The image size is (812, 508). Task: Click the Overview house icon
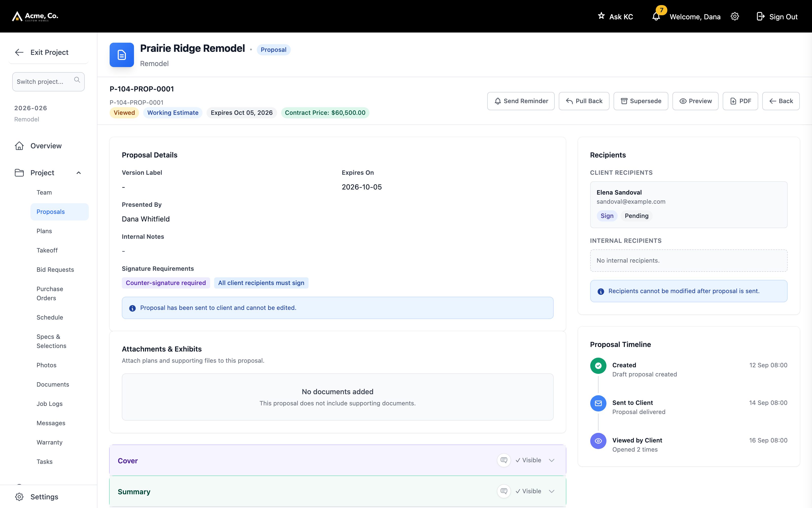pos(20,146)
